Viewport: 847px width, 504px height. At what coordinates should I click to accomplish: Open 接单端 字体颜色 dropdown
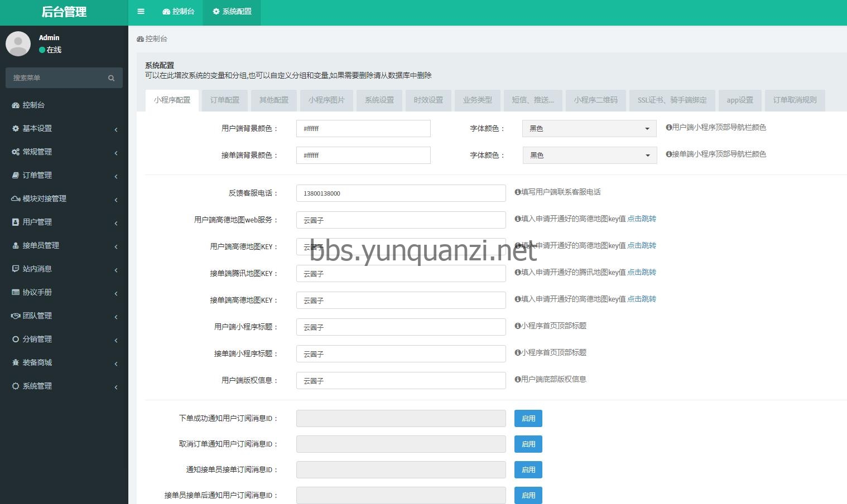pos(589,155)
